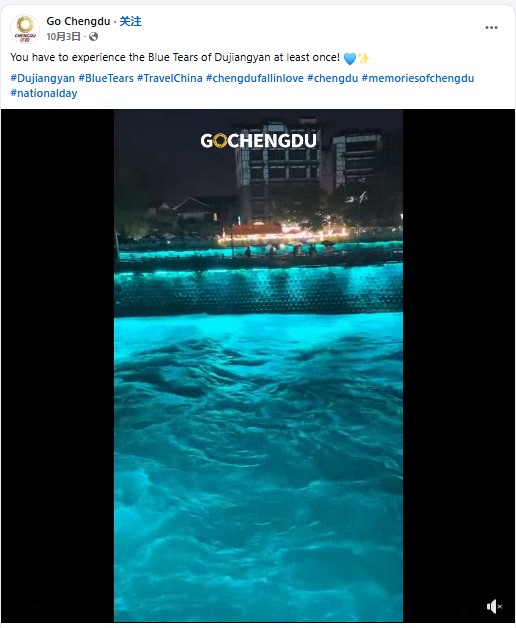Open the #memoriesofchengdu hashtag
Image resolution: width=516 pixels, height=628 pixels.
point(418,78)
